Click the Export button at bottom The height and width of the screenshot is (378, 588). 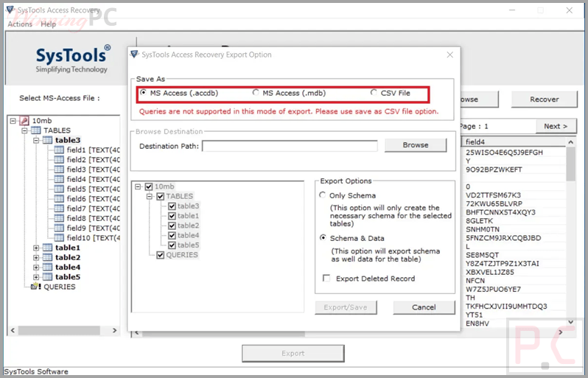[x=293, y=353]
